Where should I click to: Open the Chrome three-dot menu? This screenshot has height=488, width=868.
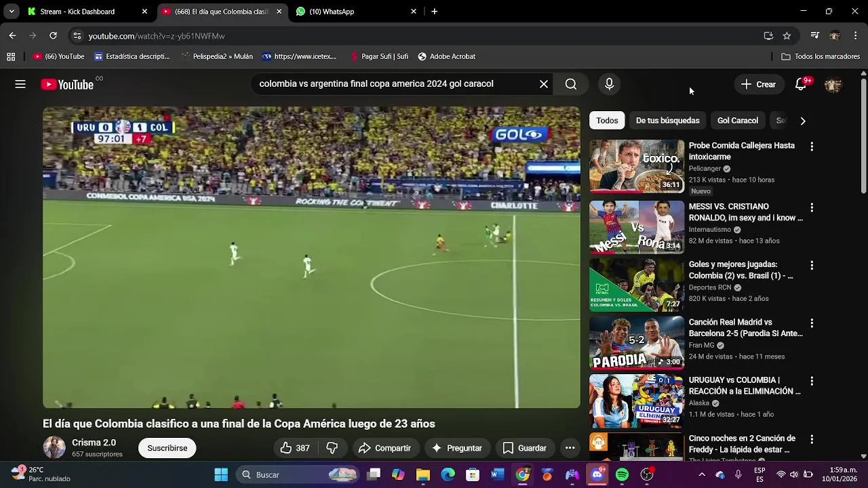click(x=856, y=35)
